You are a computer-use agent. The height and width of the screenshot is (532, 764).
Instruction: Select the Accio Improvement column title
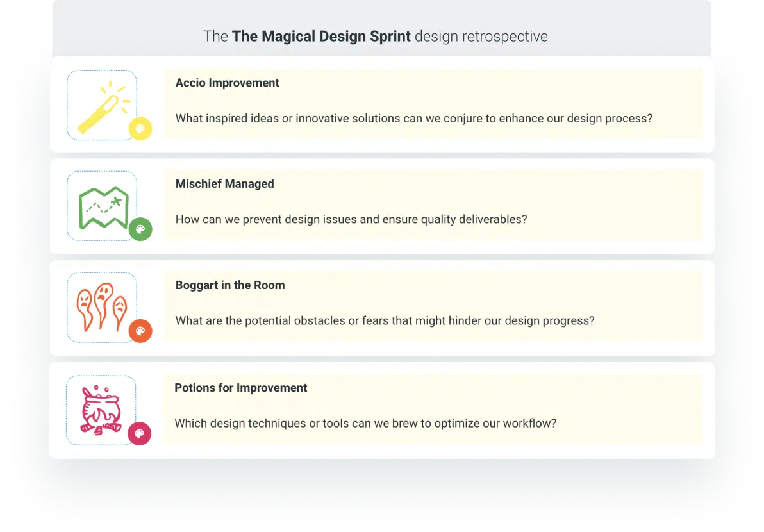click(227, 83)
